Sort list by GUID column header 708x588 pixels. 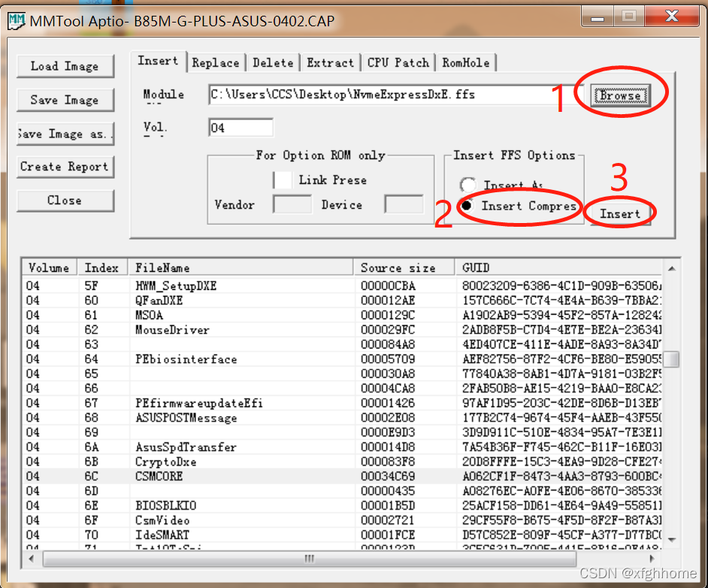pos(558,267)
